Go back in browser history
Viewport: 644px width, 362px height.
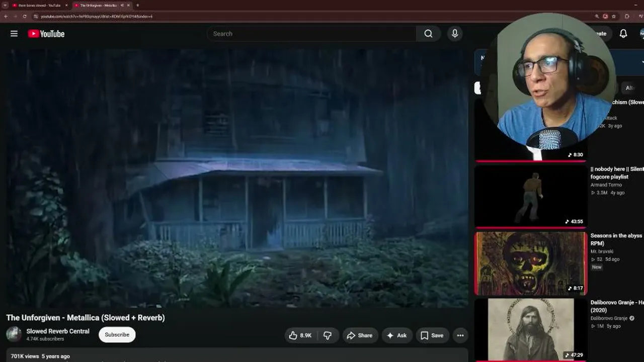pos(6,16)
